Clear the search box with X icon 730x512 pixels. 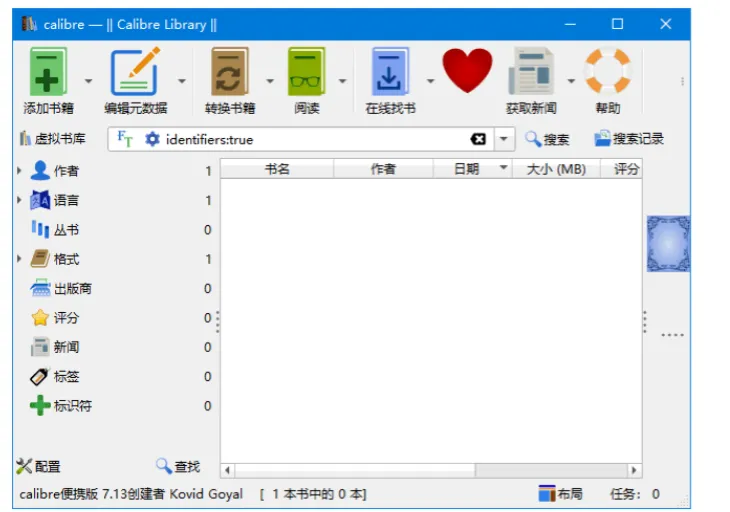pyautogui.click(x=478, y=139)
